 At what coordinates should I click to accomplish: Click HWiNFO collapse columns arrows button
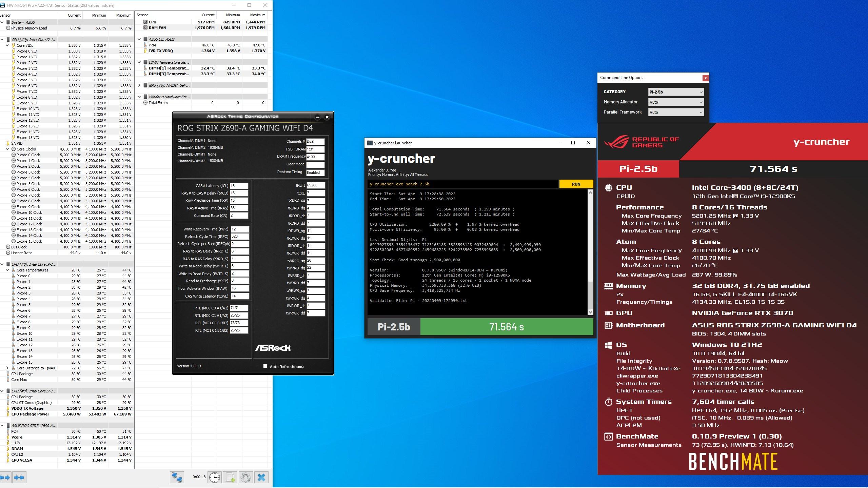click(19, 477)
